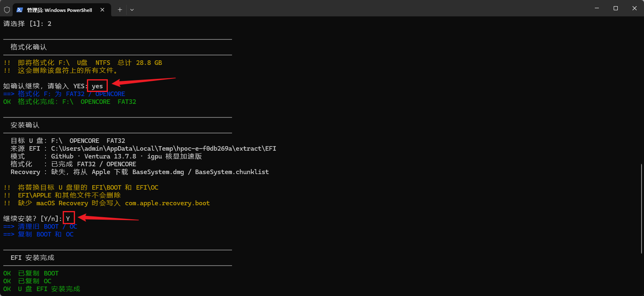
Task: Click the PowerShell icon on the tab
Action: [20, 10]
